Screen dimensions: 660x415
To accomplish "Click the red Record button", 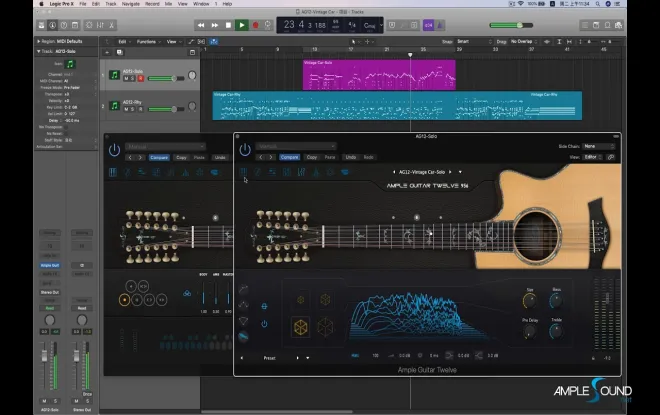I will pyautogui.click(x=255, y=25).
